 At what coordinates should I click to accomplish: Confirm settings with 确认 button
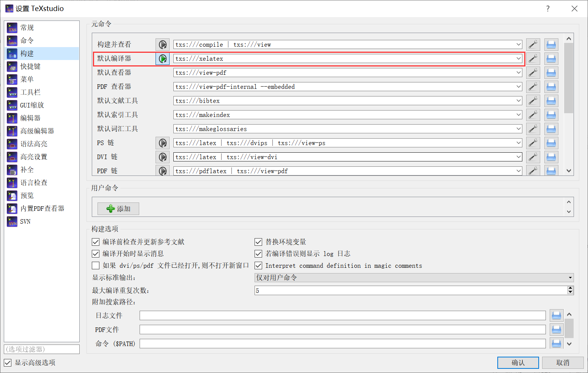tap(518, 363)
